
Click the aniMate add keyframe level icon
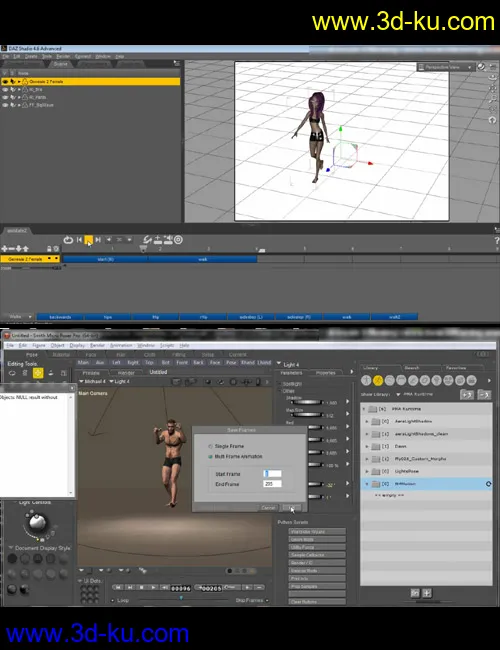coord(158,240)
